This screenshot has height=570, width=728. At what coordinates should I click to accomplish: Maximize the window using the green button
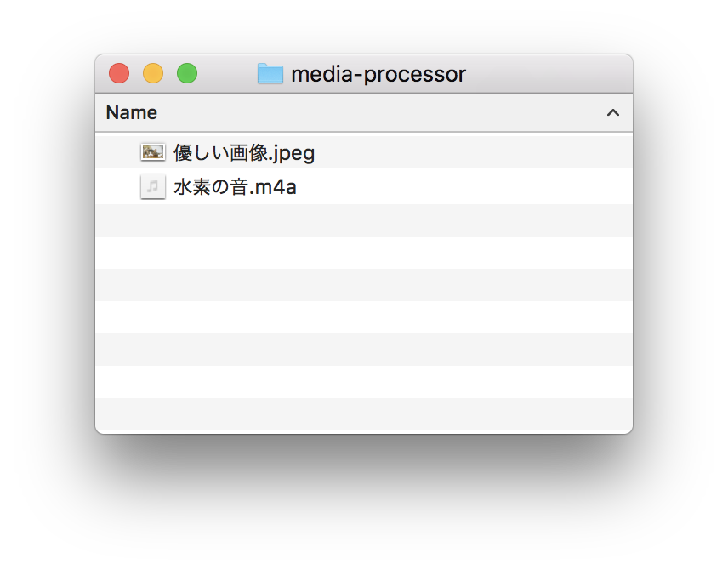point(187,73)
